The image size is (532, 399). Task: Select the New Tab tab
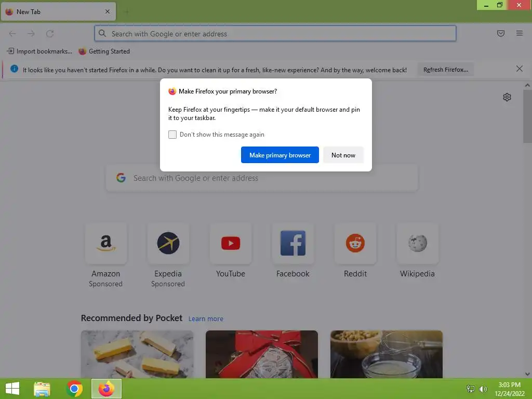point(58,11)
